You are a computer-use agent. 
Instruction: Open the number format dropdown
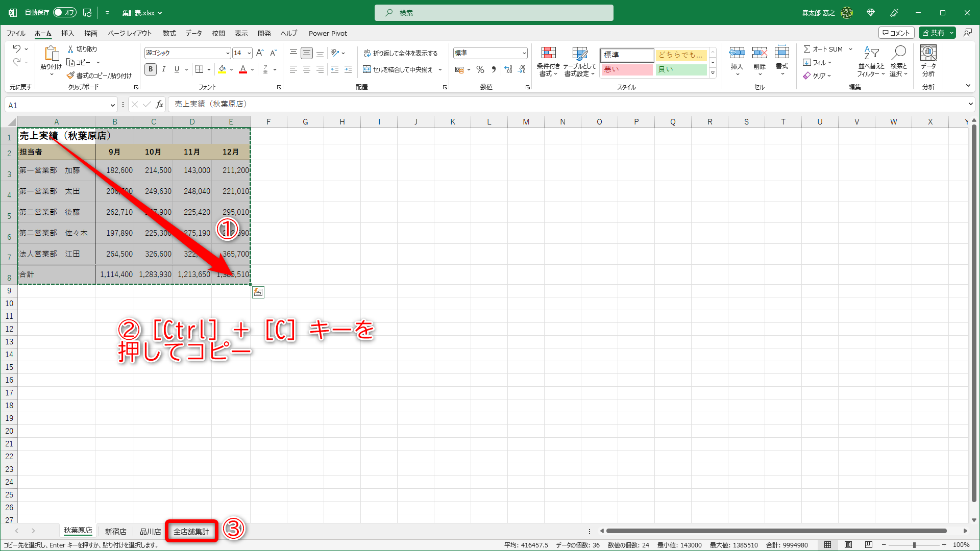click(x=524, y=53)
